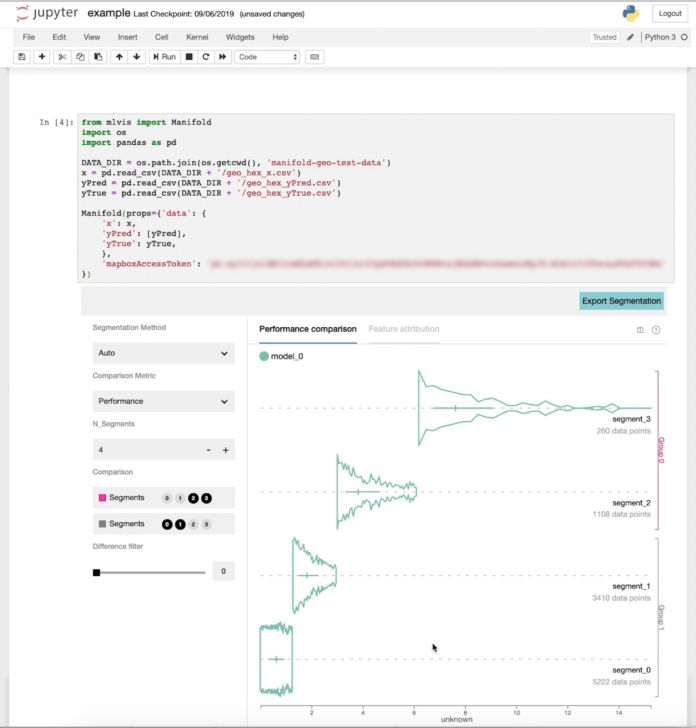Restart and run all cells icon
Image resolution: width=696 pixels, height=728 pixels.
223,57
